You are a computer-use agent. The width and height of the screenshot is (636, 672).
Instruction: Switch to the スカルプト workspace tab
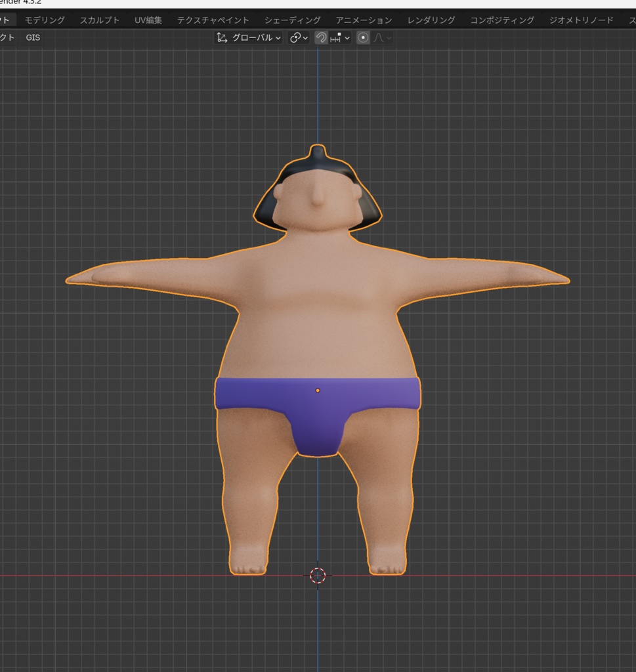pyautogui.click(x=99, y=20)
